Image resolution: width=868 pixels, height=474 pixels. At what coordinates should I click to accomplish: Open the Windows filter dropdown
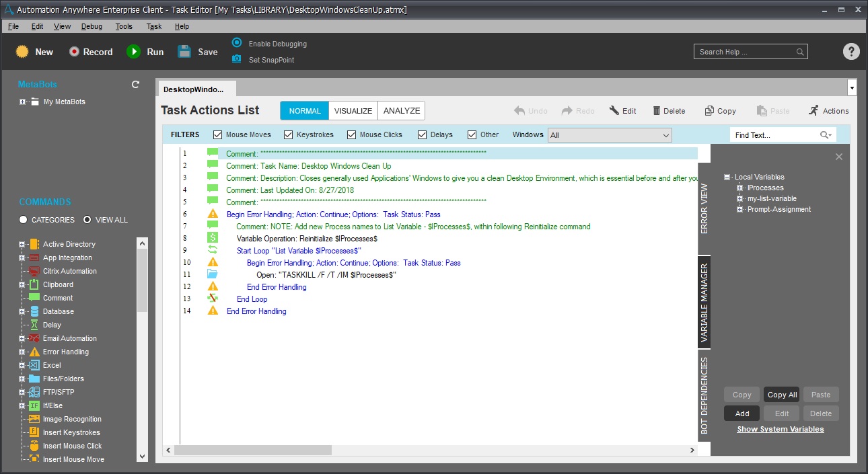pos(610,135)
